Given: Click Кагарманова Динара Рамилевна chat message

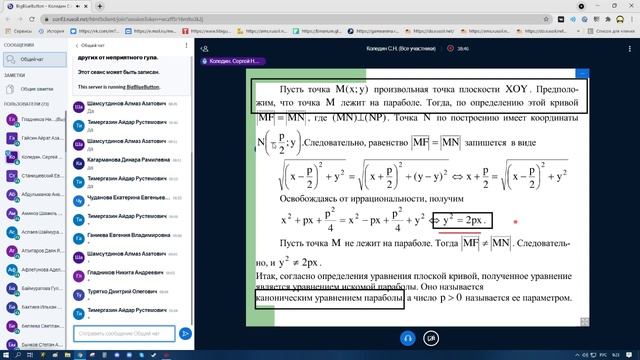Looking at the screenshot, I should tap(130, 163).
